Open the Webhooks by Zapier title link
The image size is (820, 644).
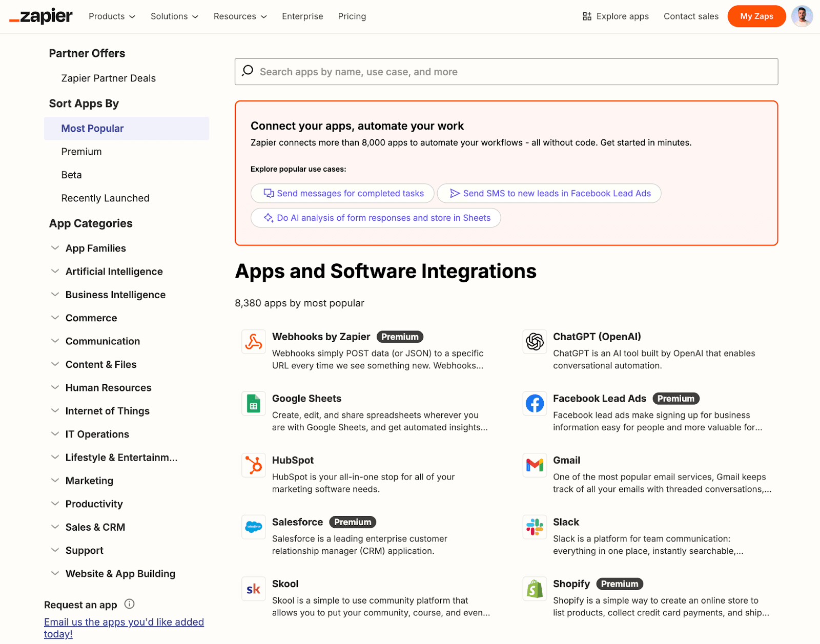click(321, 337)
